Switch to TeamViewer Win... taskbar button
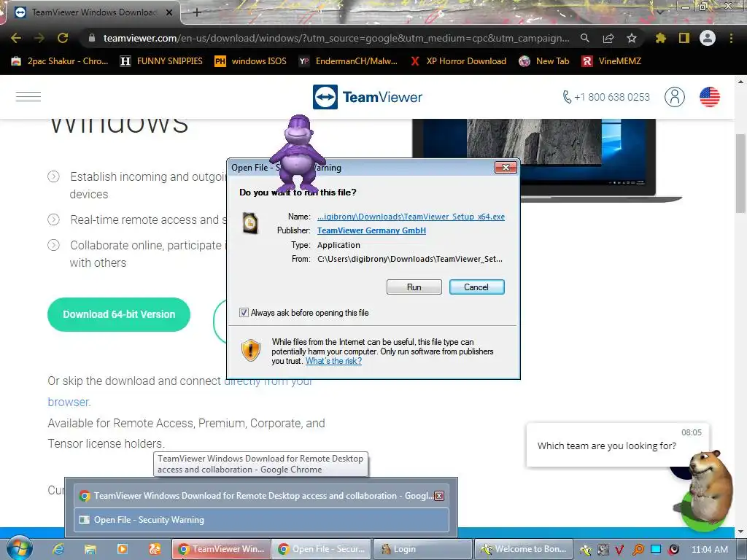The width and height of the screenshot is (747, 560). pos(221,549)
